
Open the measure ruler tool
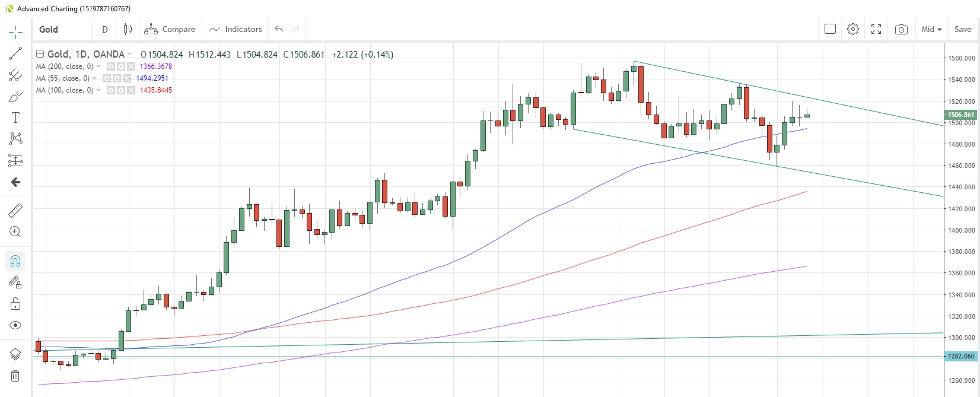click(15, 210)
